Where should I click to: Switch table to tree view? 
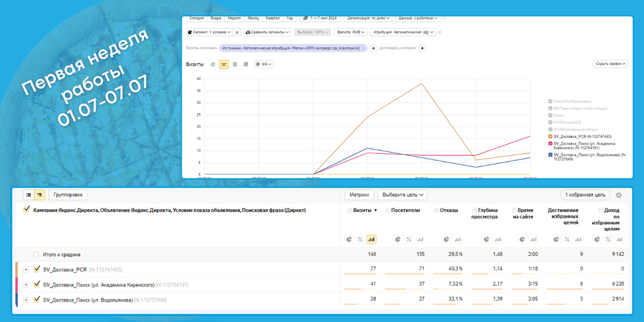[x=39, y=195]
